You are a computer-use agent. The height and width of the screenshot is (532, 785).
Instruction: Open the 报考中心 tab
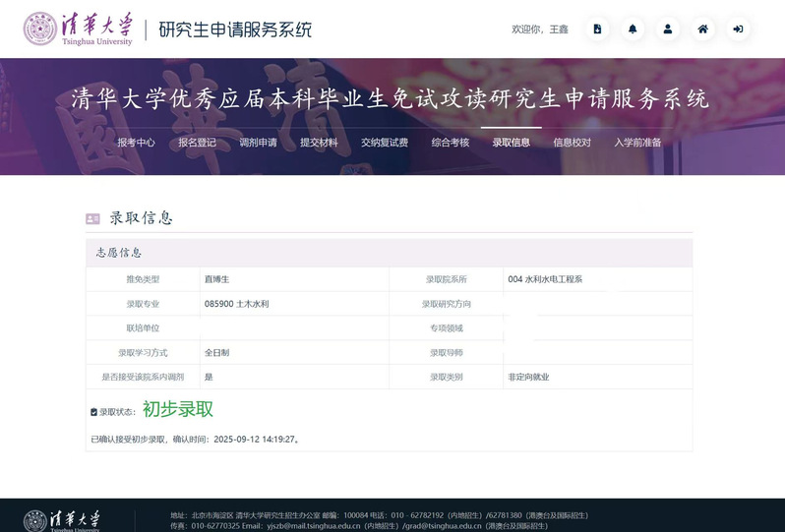click(x=136, y=143)
